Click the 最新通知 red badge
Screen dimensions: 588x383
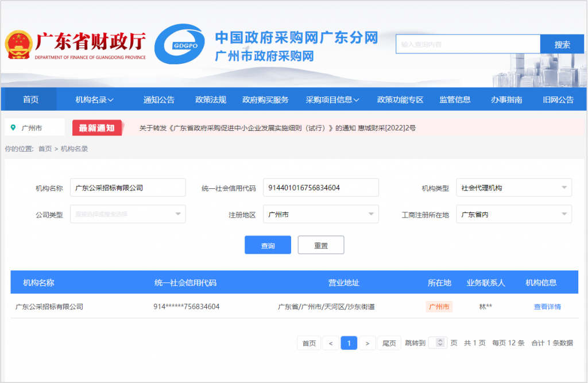coord(96,127)
